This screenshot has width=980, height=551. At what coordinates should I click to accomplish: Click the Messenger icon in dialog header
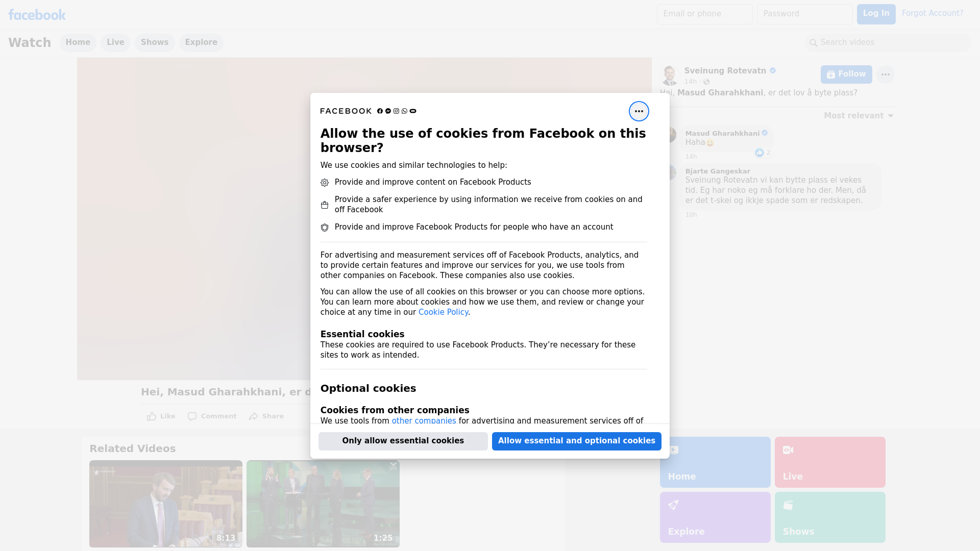pyautogui.click(x=388, y=111)
